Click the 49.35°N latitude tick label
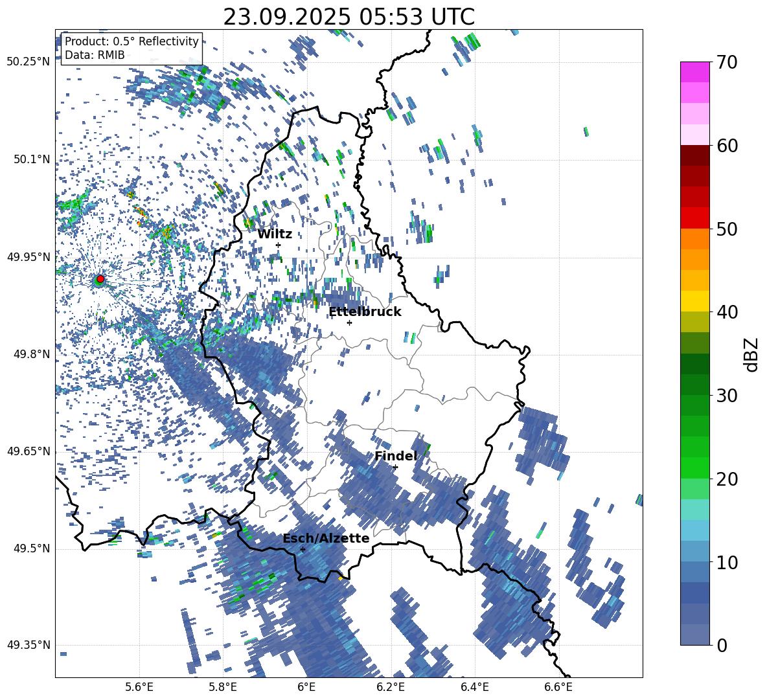Screen dimensions: 767x700 pos(29,645)
